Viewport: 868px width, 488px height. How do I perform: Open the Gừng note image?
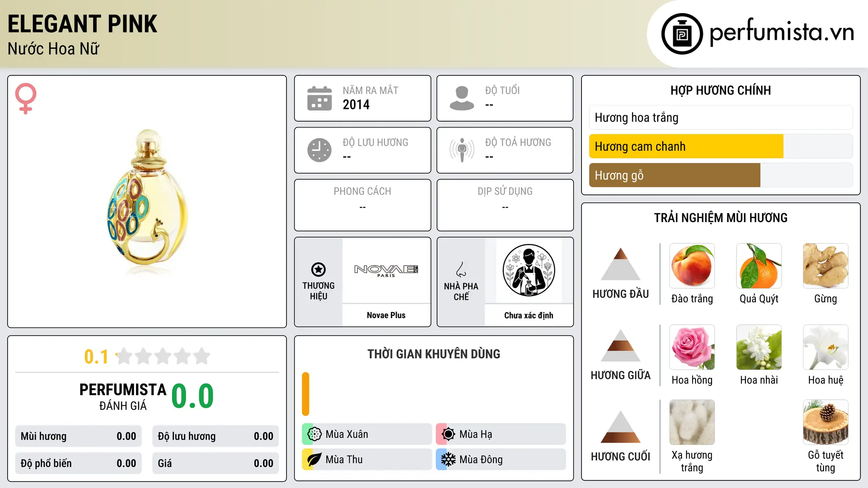pos(826,266)
